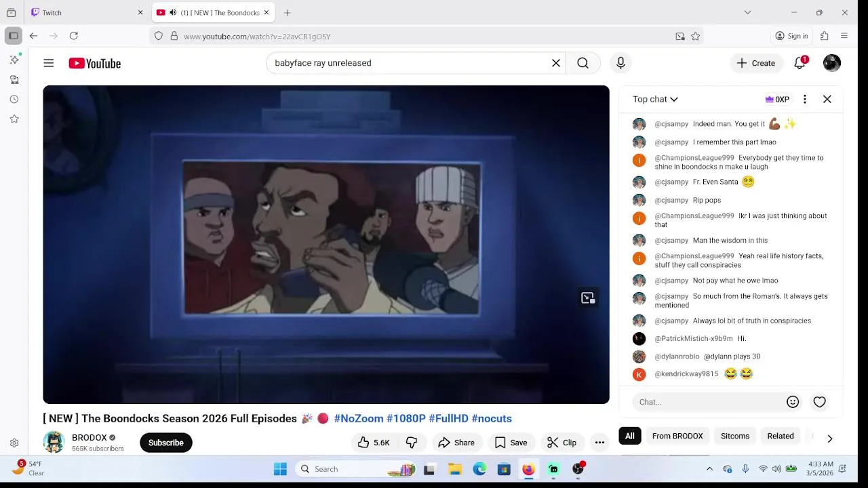Close the Twitch tab
Screen dimensions: 868x488
tap(140, 12)
